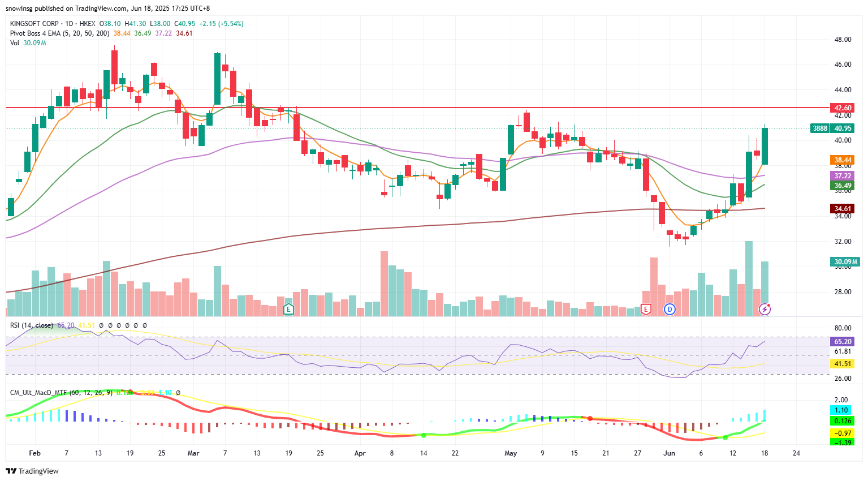Screen dimensions: 868x481
Task: Select the purple 37.22 price-axis label
Action: (843, 176)
